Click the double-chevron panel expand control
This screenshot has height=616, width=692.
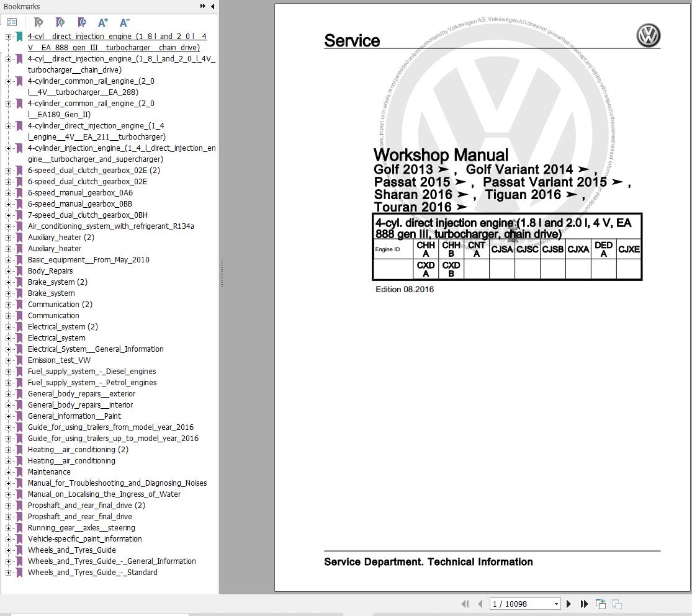(x=202, y=6)
